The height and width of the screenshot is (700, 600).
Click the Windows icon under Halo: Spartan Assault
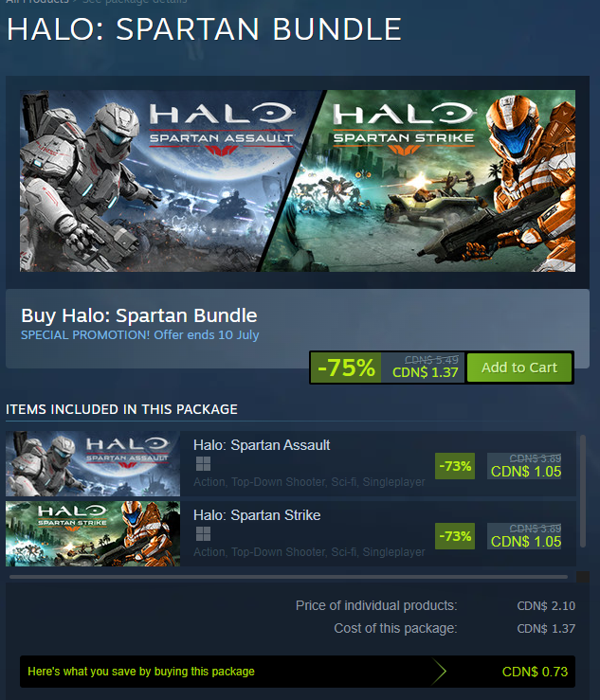click(203, 464)
